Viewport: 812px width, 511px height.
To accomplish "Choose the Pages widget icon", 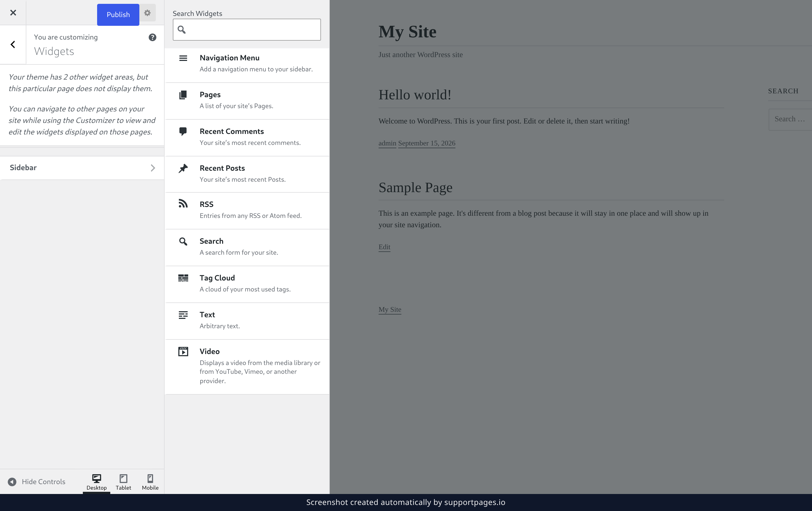I will 183,95.
